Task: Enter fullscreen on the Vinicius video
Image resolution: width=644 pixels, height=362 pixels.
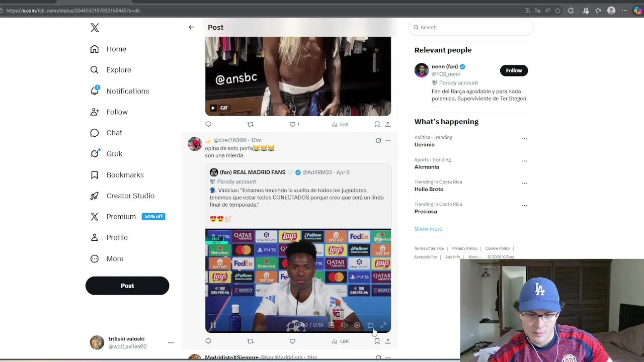Action: pos(383,325)
